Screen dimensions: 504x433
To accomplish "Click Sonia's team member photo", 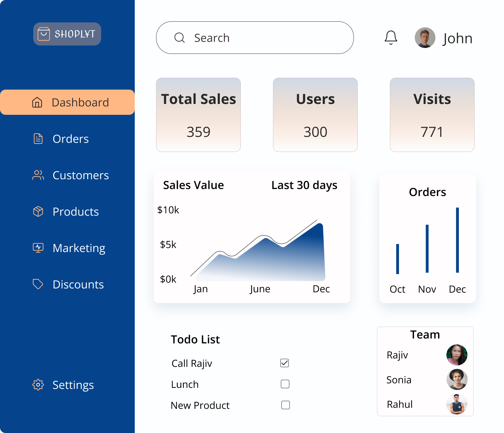I will pos(457,379).
